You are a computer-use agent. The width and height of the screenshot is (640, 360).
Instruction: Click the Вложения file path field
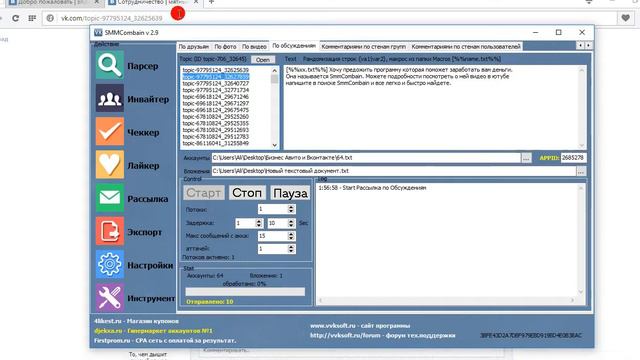click(393, 171)
